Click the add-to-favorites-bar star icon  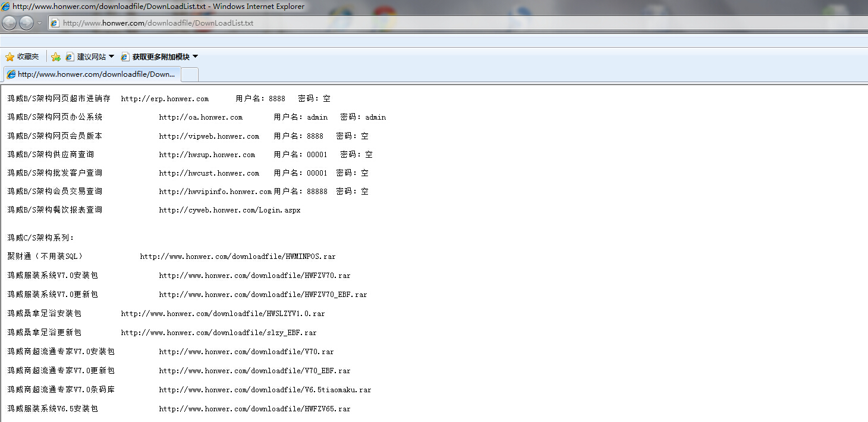56,57
